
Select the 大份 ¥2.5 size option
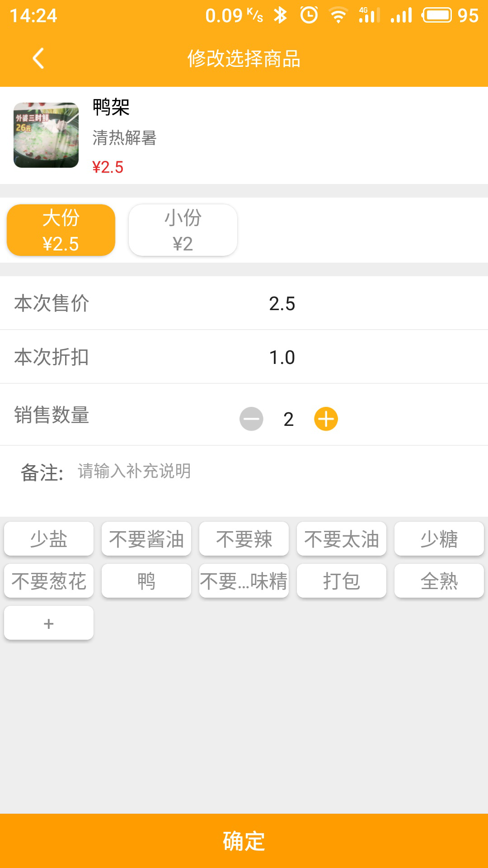click(x=61, y=230)
